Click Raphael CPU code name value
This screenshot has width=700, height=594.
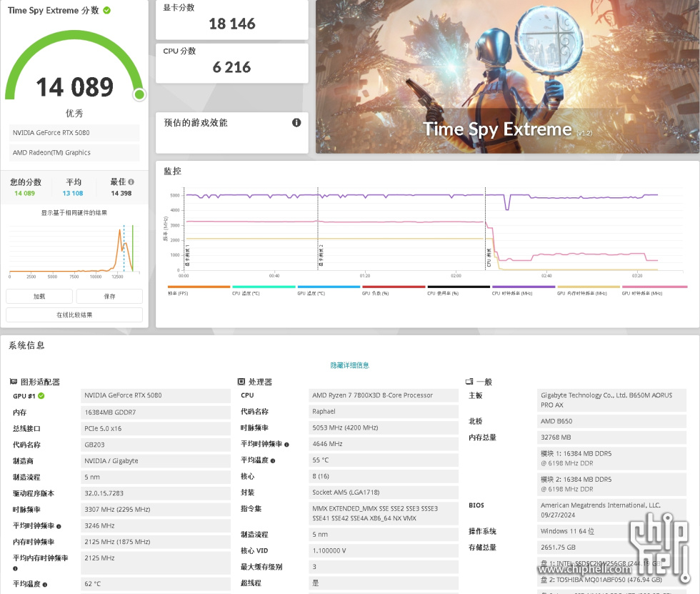click(x=384, y=411)
